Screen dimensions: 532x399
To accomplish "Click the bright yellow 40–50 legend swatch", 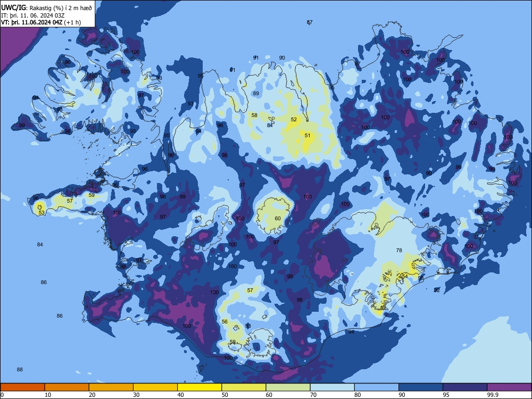I will click(x=199, y=387).
